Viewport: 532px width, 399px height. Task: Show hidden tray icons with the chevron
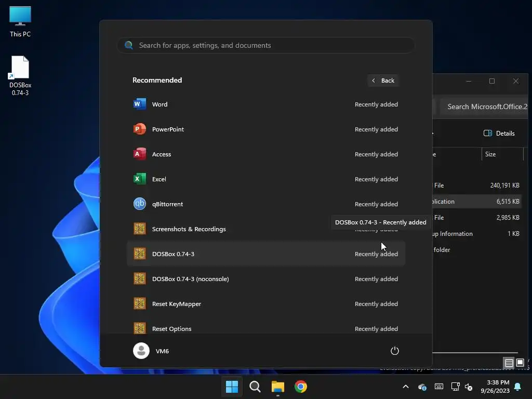point(405,387)
